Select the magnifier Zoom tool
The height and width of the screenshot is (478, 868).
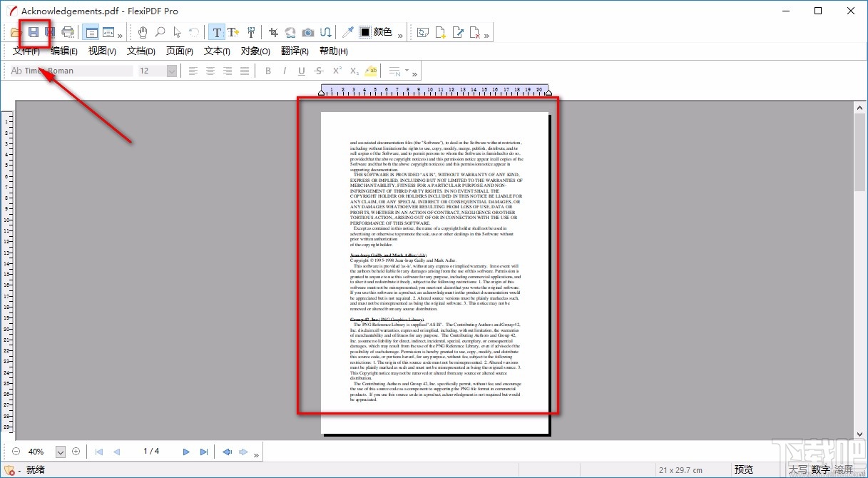tap(160, 32)
